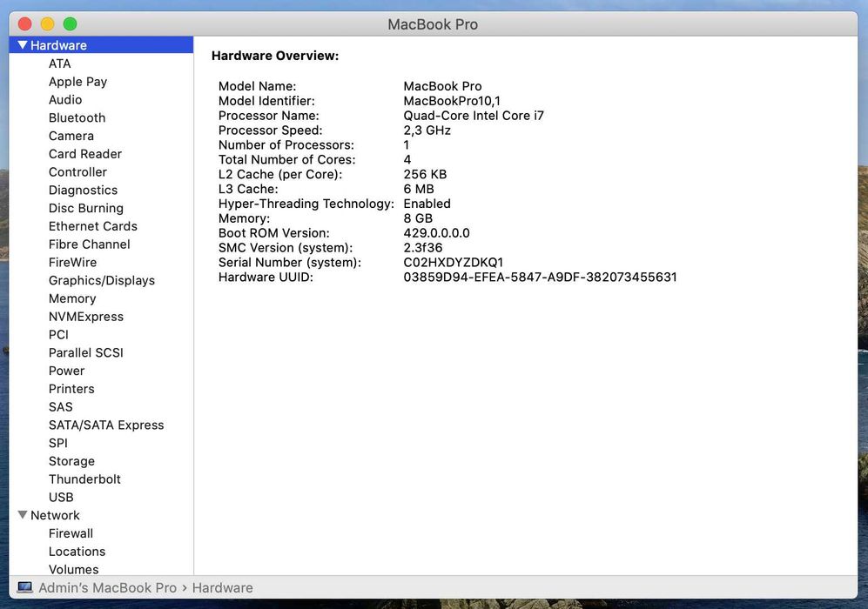Click the Hardware UUID value

(540, 277)
